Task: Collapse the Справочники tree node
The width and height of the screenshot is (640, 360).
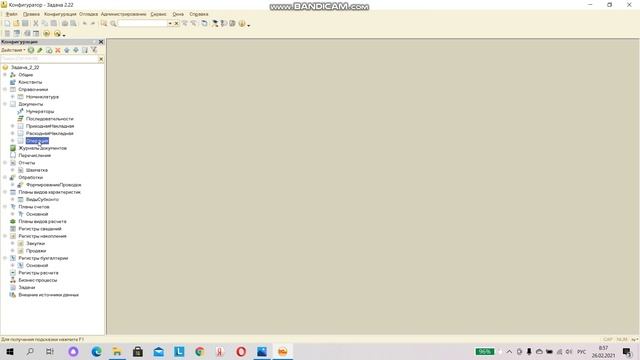Action: click(5, 89)
